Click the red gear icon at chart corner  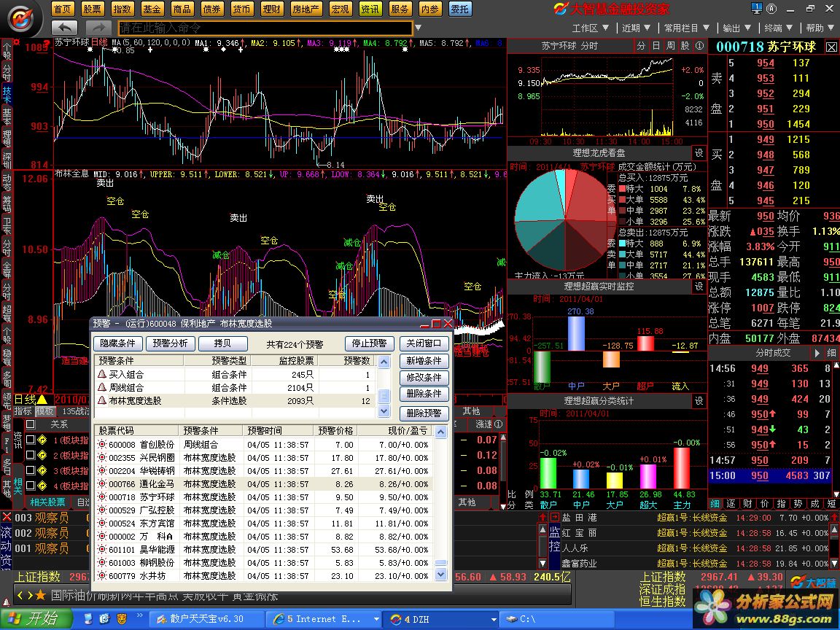[x=17, y=42]
